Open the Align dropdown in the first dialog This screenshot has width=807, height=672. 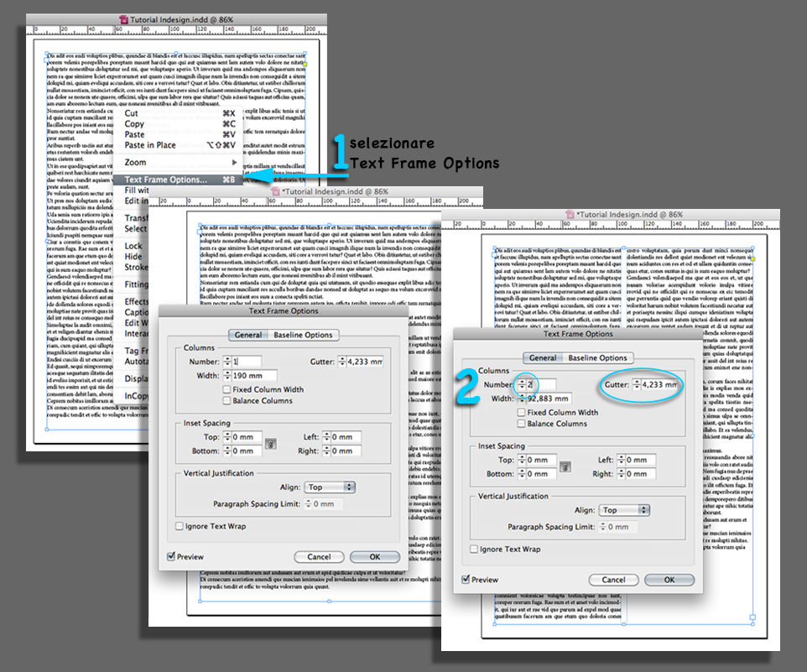pos(331,486)
